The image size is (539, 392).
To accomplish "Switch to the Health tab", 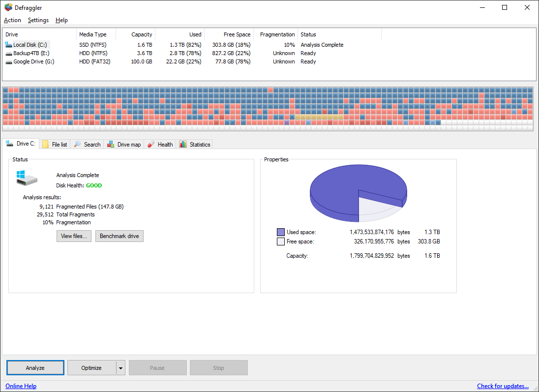I will pyautogui.click(x=160, y=145).
